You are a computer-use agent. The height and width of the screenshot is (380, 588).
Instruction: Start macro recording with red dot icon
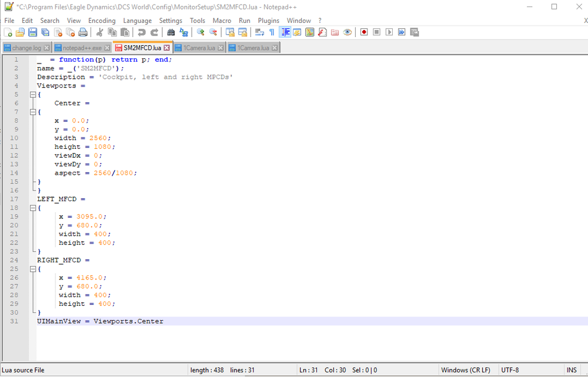coord(364,32)
